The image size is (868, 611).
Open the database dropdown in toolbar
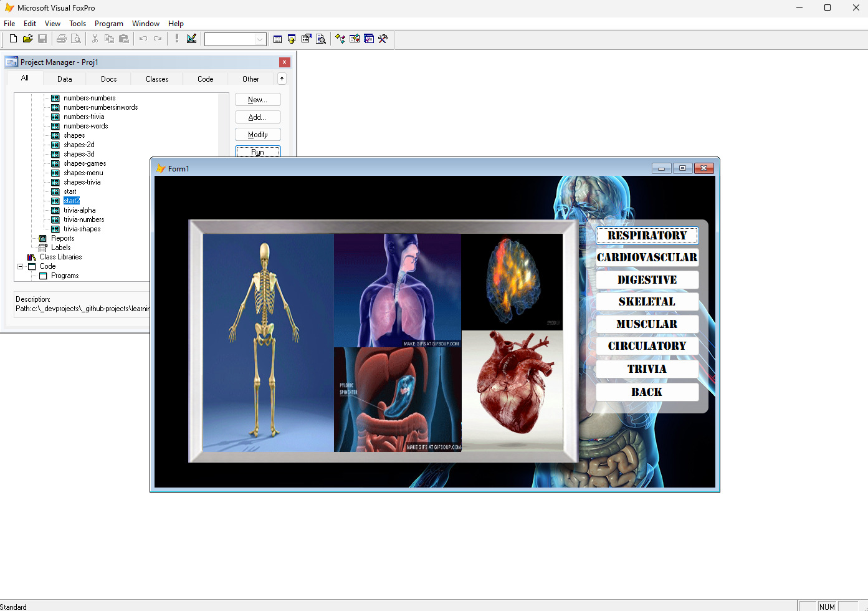pyautogui.click(x=260, y=39)
